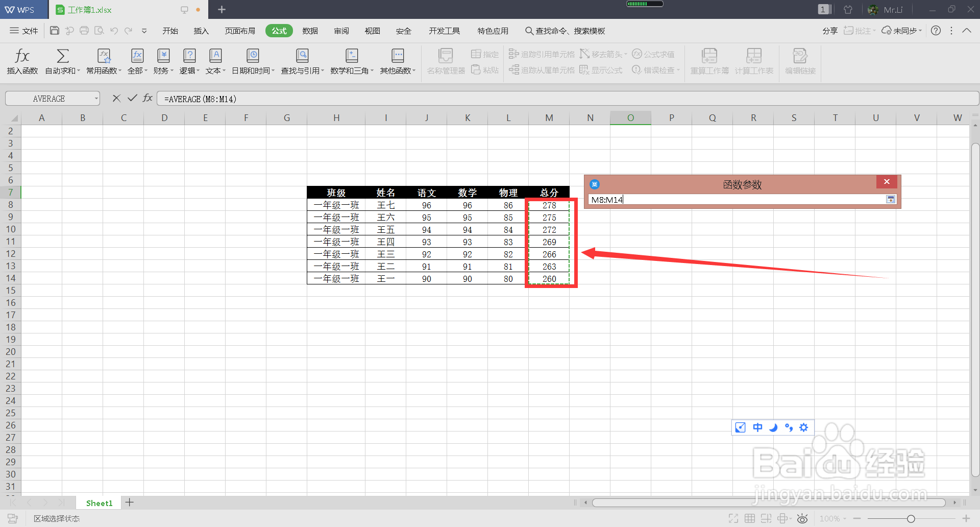Click the M8:M14 range input field

737,200
